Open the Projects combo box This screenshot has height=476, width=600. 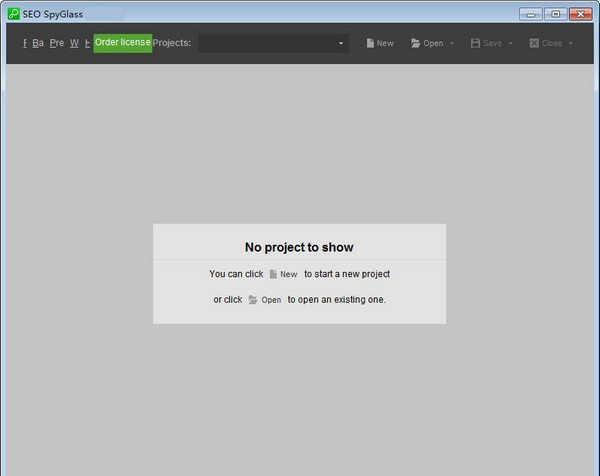coord(273,43)
